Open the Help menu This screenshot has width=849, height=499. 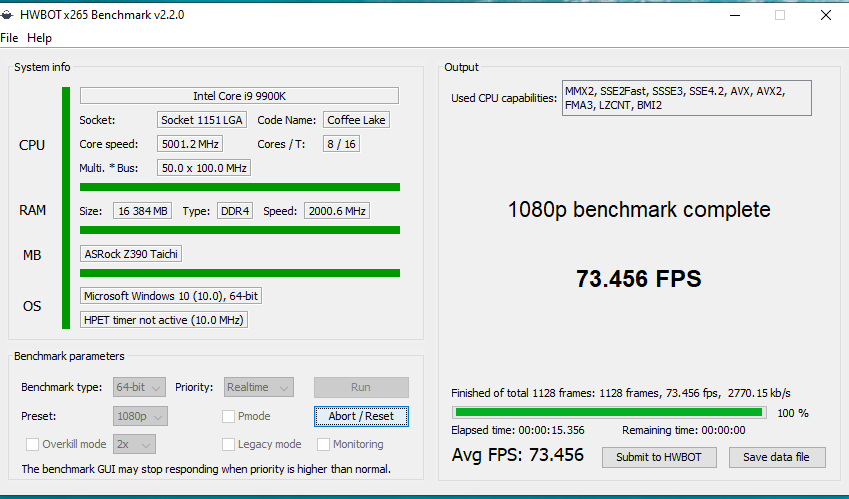[40, 38]
